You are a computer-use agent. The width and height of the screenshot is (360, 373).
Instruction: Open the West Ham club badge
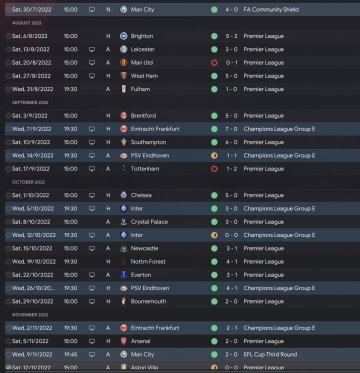coord(124,76)
